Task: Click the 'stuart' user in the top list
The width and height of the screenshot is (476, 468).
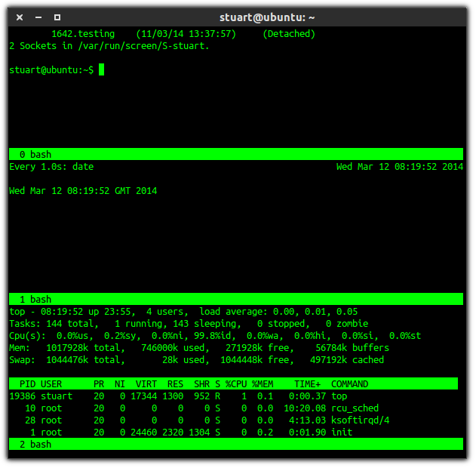Action: (x=57, y=396)
